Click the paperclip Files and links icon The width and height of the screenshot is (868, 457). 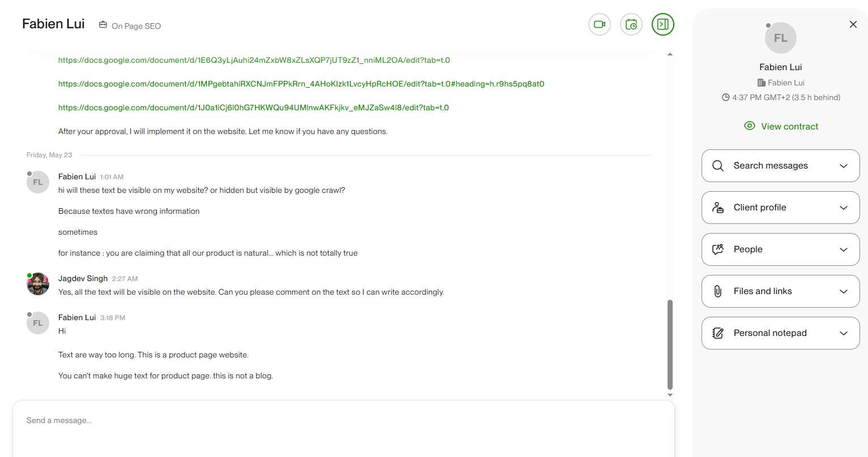pyautogui.click(x=718, y=291)
